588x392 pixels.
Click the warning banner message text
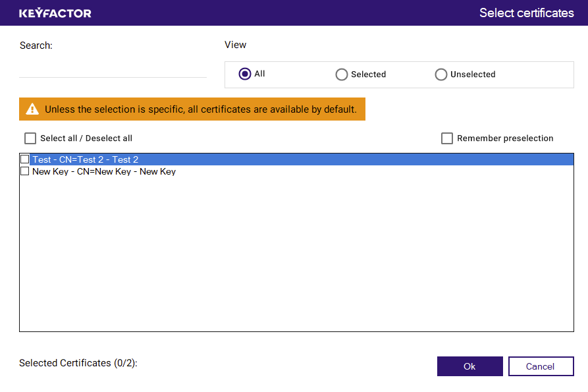click(200, 109)
